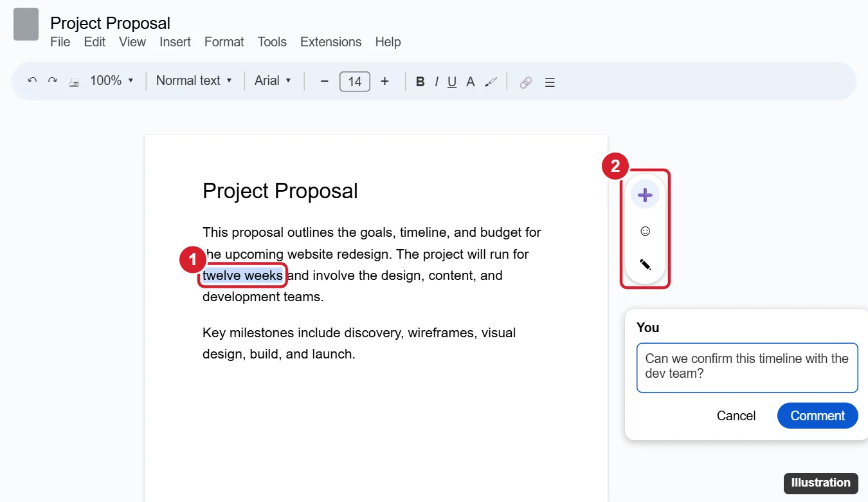Click the highlighted "twelve weeks" text

(x=242, y=275)
